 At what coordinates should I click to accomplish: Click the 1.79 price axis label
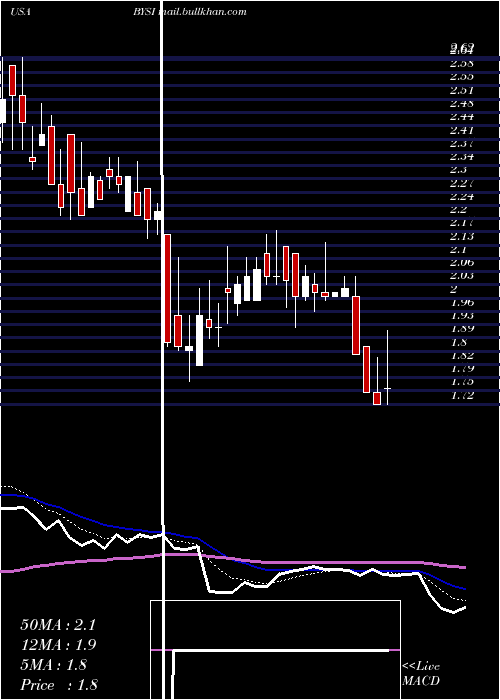click(462, 369)
